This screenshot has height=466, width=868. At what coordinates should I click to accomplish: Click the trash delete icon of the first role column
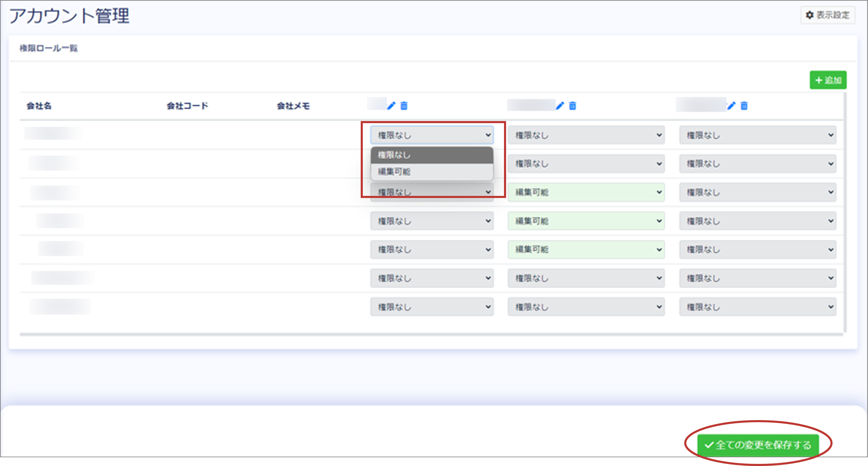[404, 106]
